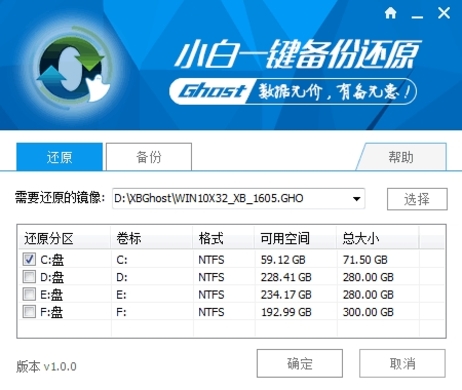Check the D:盘 checkbox
462x390 pixels.
(29, 277)
